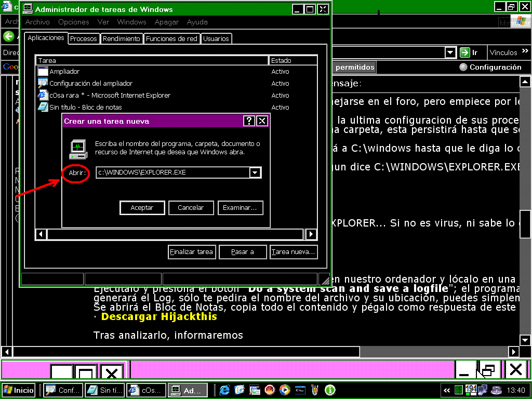The image size is (532, 399).
Task: Click the Configuración del ampliador magnifier icon
Action: 43,83
